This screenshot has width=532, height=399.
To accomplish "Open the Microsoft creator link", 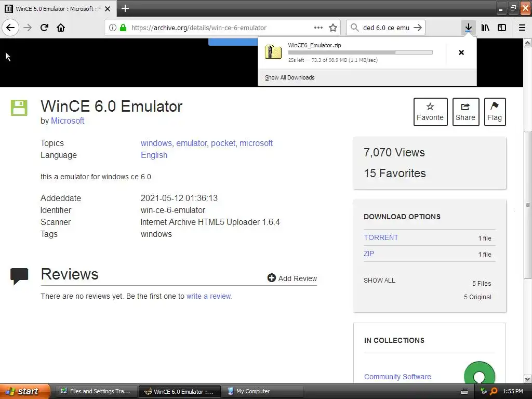I will [68, 121].
